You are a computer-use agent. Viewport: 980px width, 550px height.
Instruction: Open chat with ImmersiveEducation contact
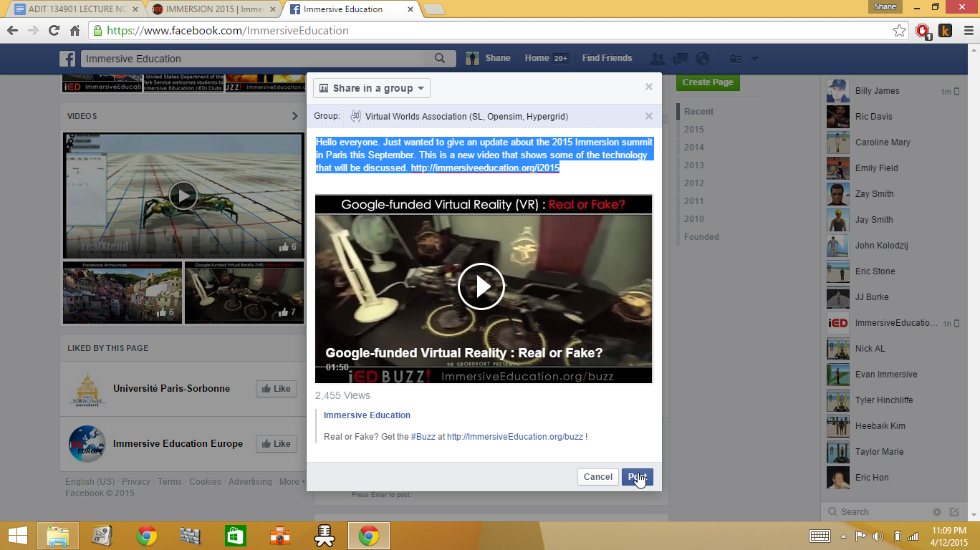893,323
